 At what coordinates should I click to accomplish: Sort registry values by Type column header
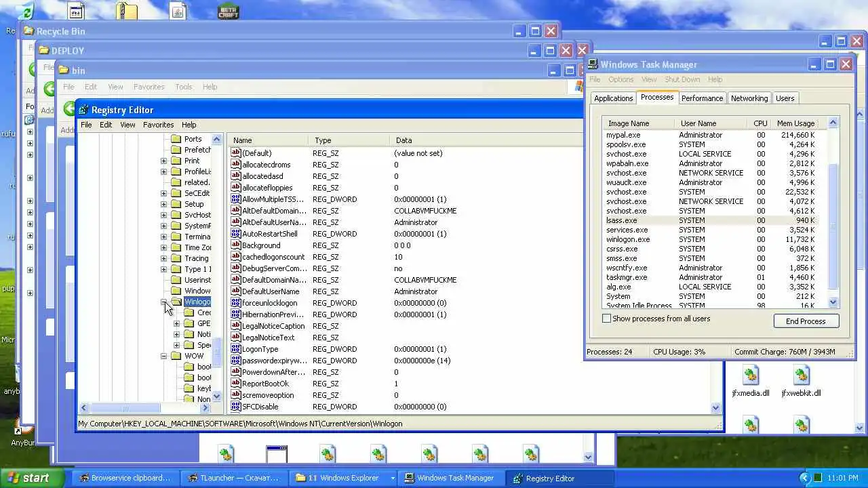point(349,140)
